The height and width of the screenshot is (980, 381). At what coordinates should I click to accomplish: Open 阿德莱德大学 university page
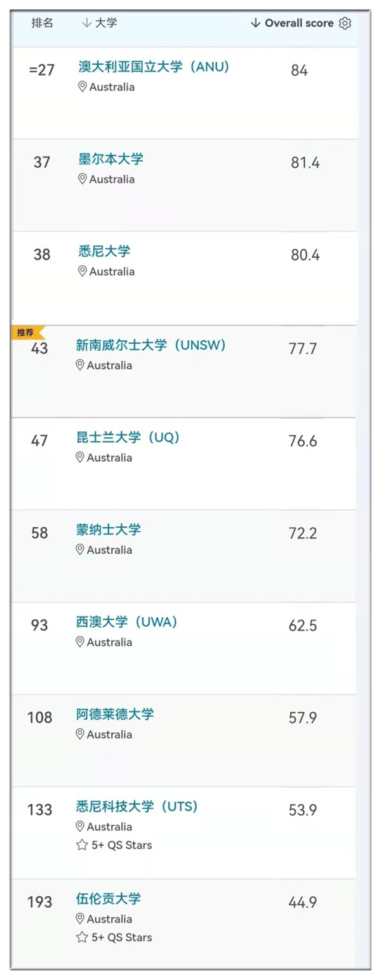click(x=114, y=714)
